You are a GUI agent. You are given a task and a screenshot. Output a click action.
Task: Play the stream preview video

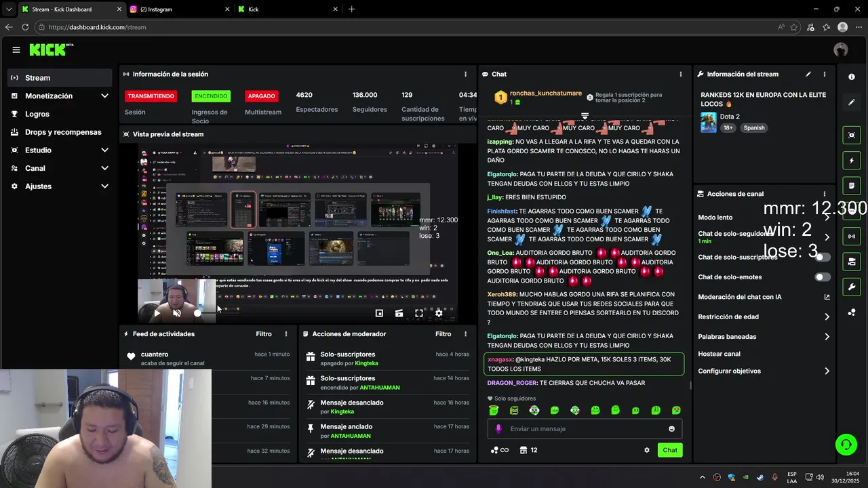coord(157,313)
